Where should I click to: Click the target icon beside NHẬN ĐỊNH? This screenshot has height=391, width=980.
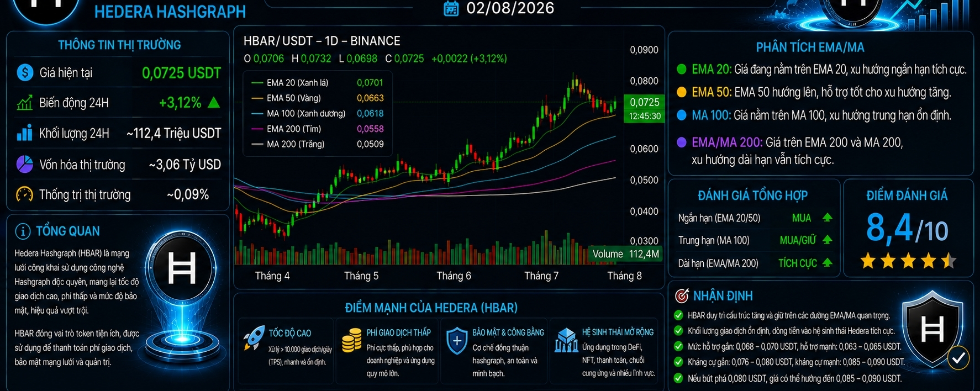[x=682, y=296]
